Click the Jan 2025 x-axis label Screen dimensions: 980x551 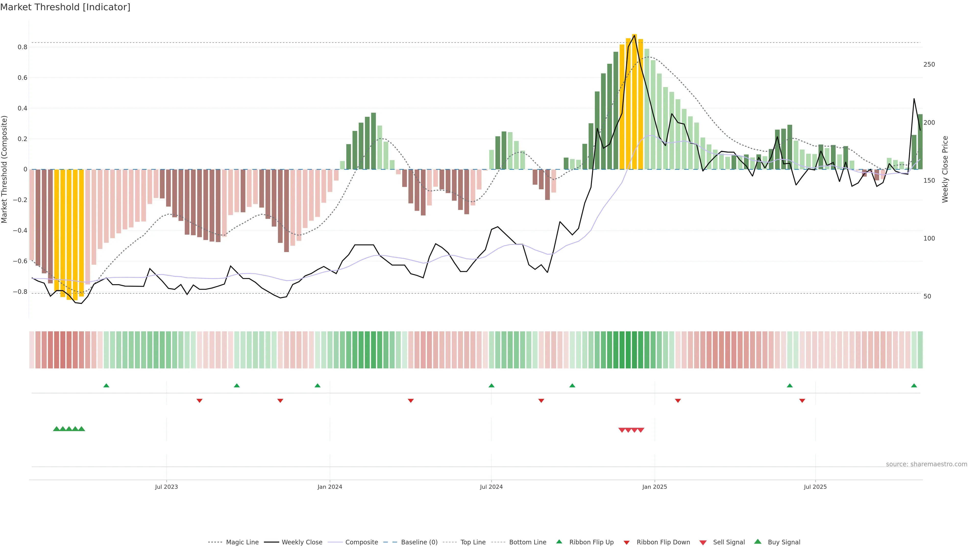[x=654, y=487]
